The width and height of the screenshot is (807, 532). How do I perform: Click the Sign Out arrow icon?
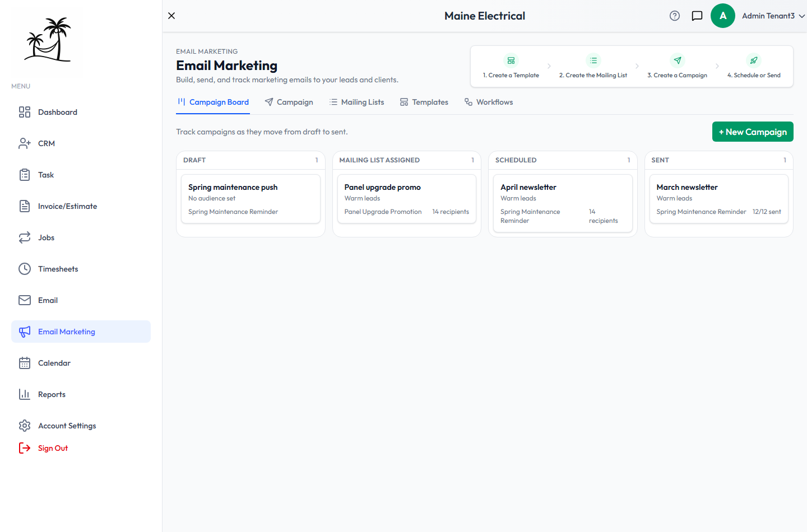(25, 448)
